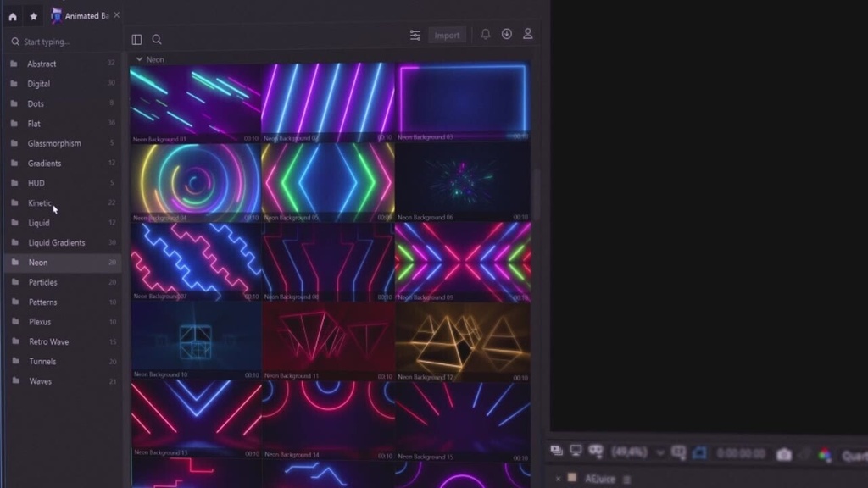This screenshot has height=488, width=868.
Task: Click After Effects snapshot camera icon
Action: click(x=784, y=455)
